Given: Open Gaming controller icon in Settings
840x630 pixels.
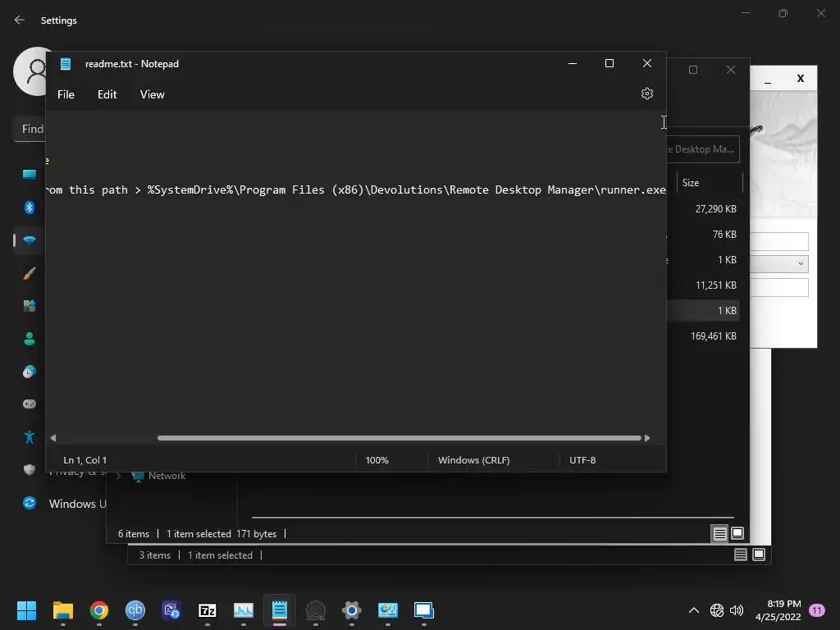Looking at the screenshot, I should click(x=30, y=404).
